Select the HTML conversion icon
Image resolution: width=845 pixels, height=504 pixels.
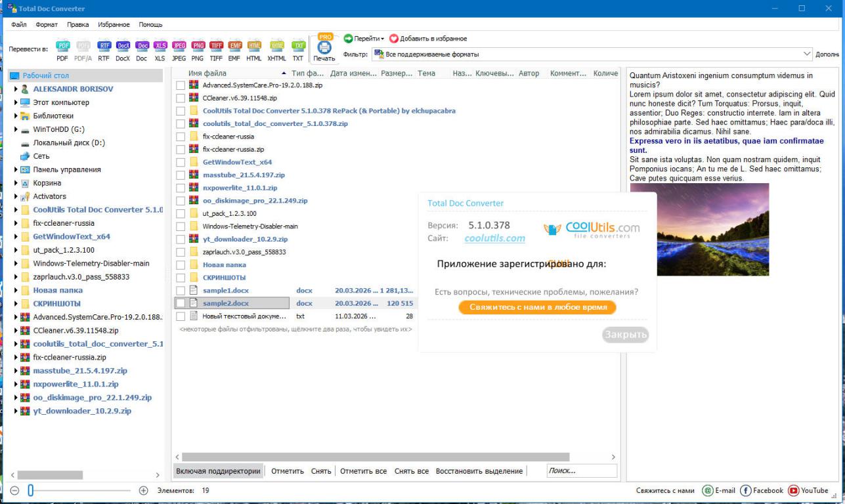[254, 47]
